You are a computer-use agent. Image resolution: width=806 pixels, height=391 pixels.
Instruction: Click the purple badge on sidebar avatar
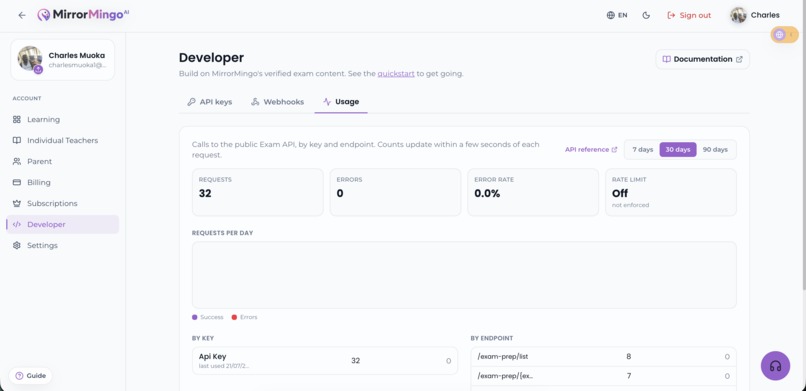point(38,70)
